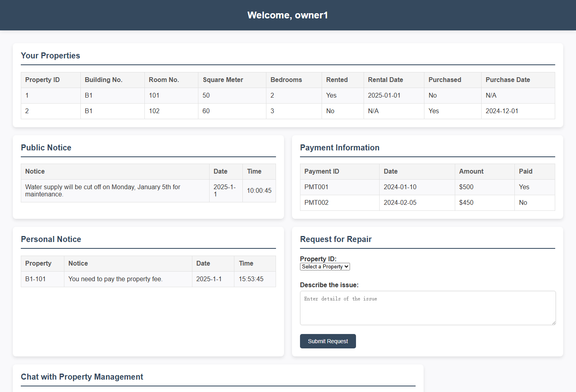
Task: Click the $450 amount cell
Action: tap(485, 203)
